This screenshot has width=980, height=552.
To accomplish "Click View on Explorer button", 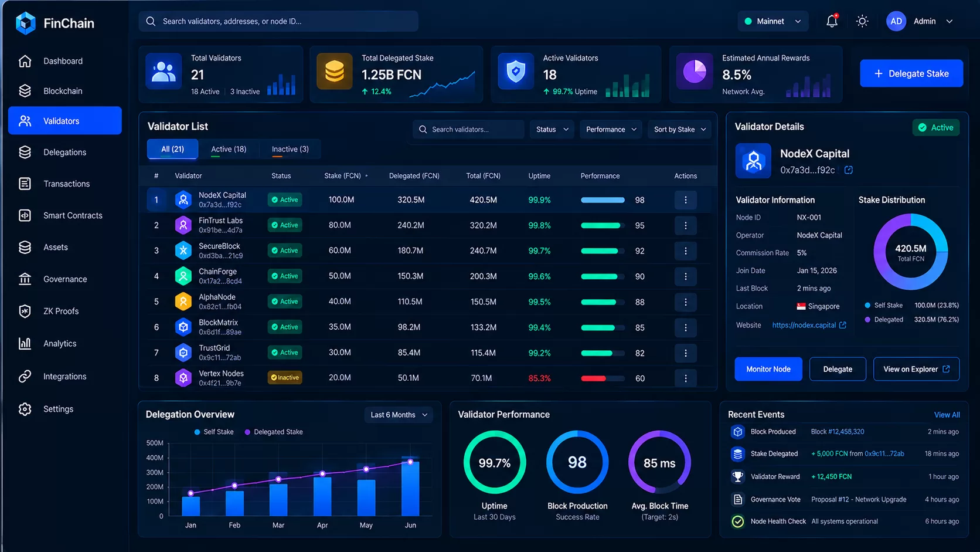I will [x=916, y=369].
